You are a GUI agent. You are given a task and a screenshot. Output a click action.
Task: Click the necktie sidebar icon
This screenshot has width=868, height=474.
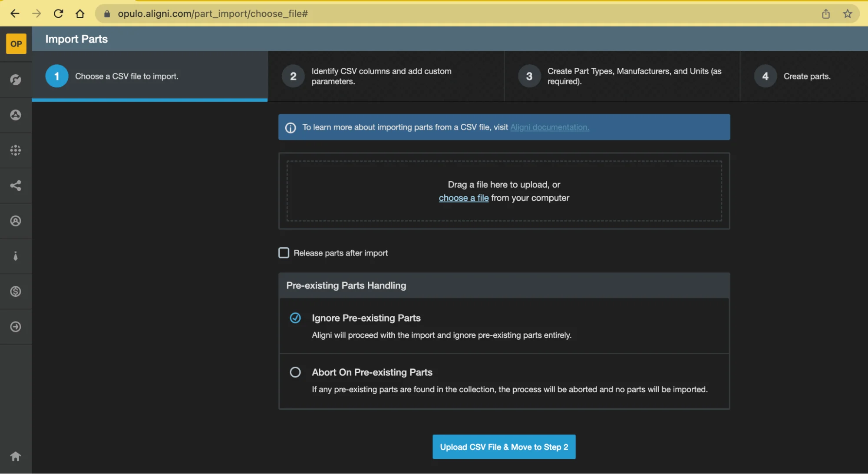coord(16,256)
